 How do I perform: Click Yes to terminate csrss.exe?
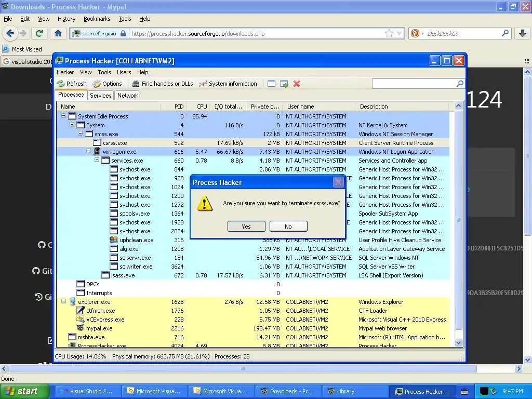pos(246,227)
